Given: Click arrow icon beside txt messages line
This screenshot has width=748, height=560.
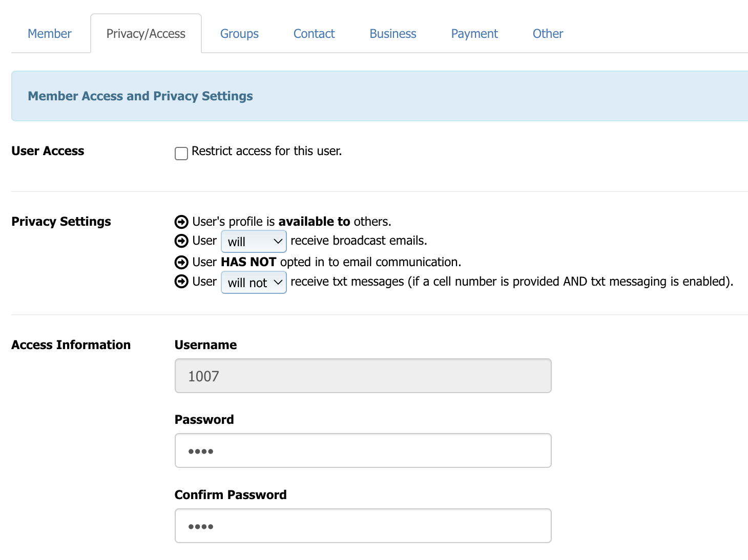Looking at the screenshot, I should pos(181,282).
